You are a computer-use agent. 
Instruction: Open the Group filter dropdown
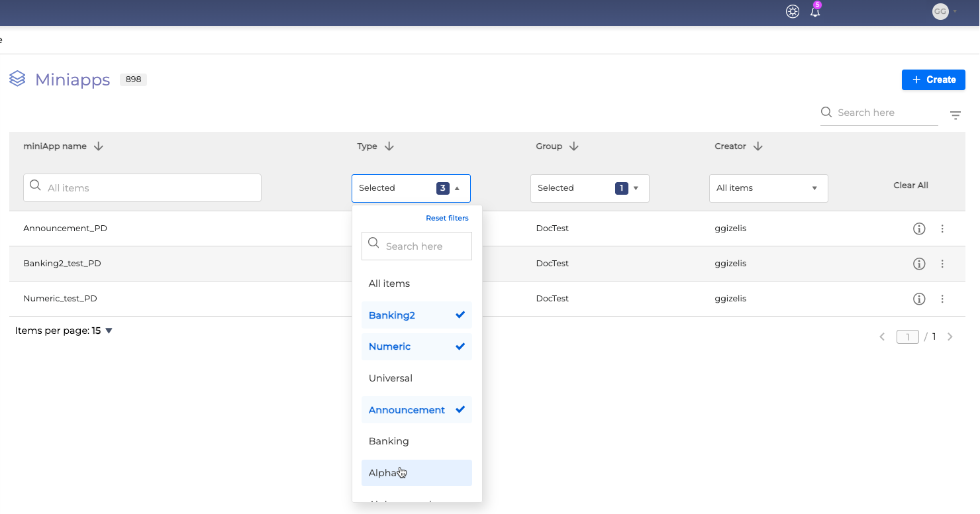589,188
